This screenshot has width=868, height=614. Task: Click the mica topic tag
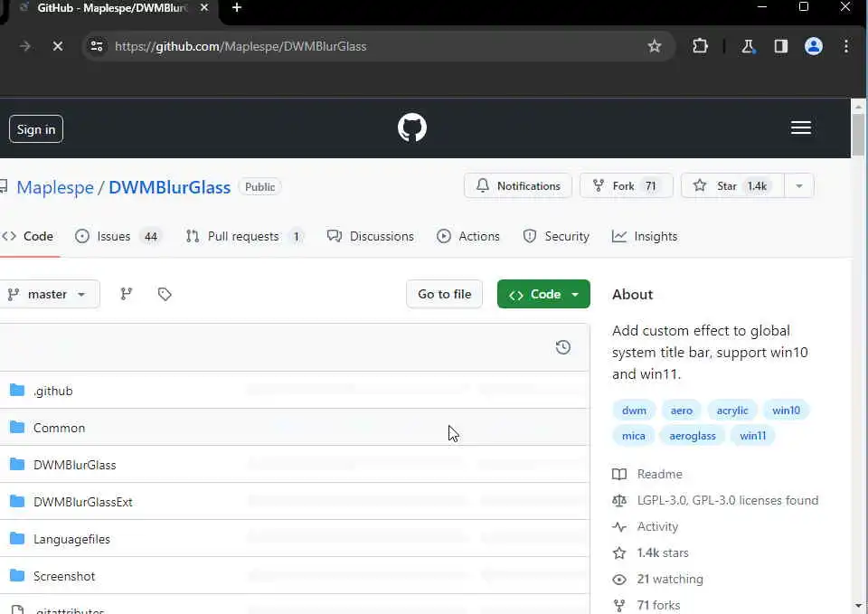click(633, 436)
